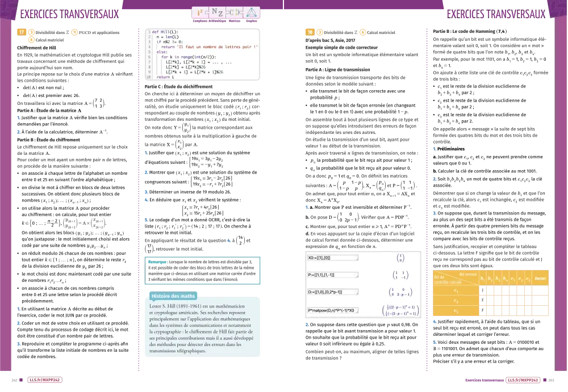Open the LLS.fr/MXPP243 link
The width and height of the screenshot is (568, 392).
point(523,381)
